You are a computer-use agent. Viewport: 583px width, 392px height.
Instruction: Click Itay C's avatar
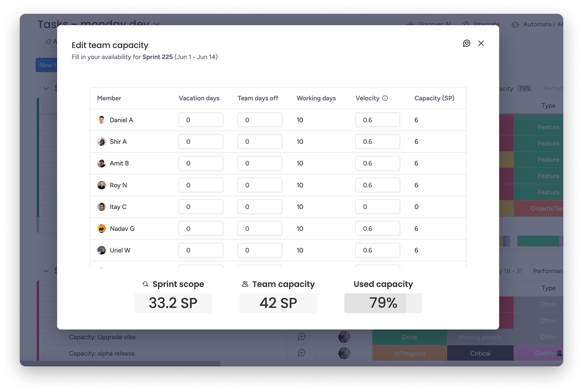[x=101, y=207]
